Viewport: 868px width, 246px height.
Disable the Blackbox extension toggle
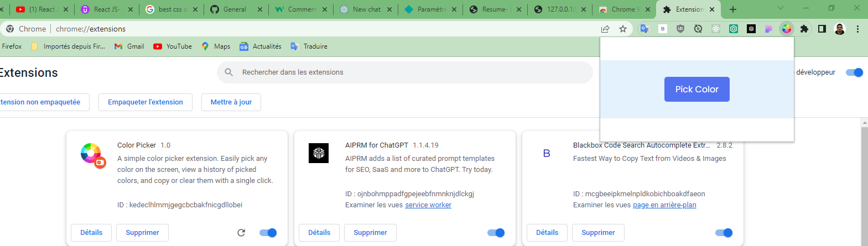[x=724, y=233]
